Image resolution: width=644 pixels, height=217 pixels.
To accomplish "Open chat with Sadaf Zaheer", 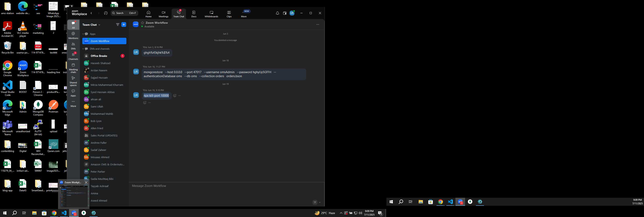I will tap(104, 150).
